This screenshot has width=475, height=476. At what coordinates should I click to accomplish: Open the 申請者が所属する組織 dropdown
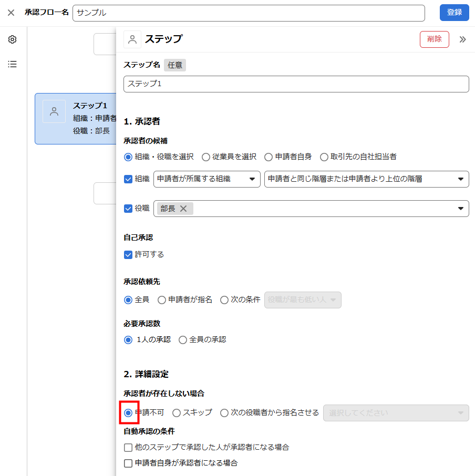207,179
